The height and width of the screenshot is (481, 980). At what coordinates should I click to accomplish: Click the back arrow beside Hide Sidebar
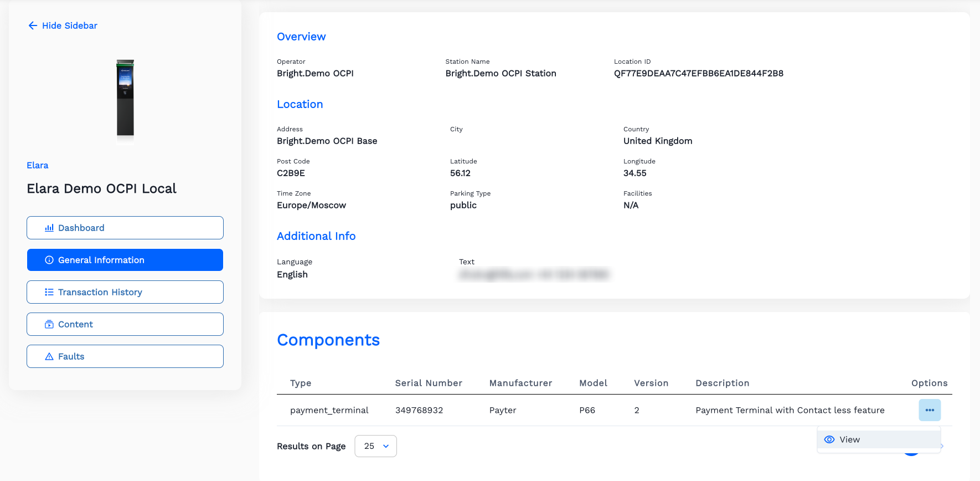point(33,25)
